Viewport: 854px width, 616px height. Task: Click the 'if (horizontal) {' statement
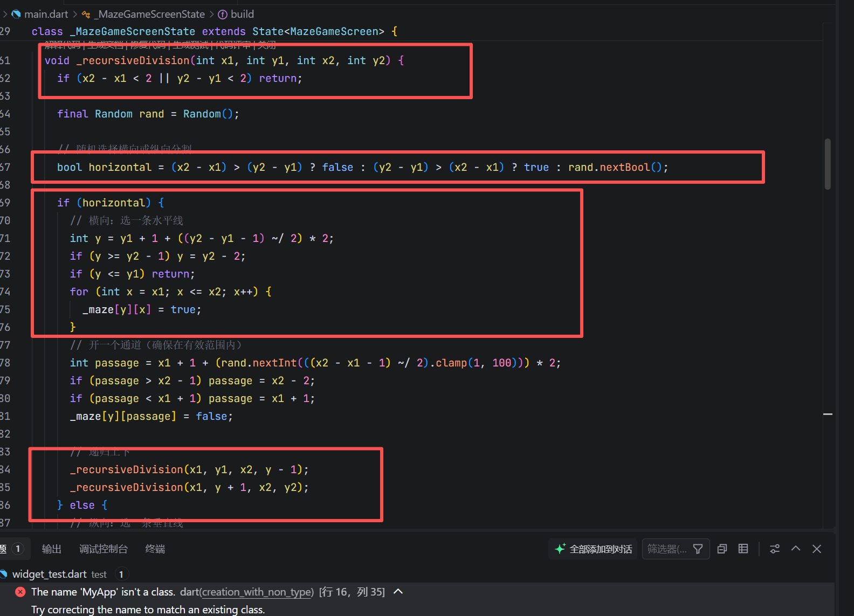pos(111,203)
